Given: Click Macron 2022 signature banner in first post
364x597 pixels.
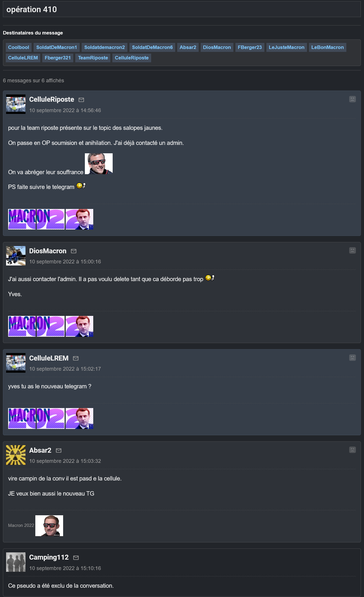Looking at the screenshot, I should 51,219.
